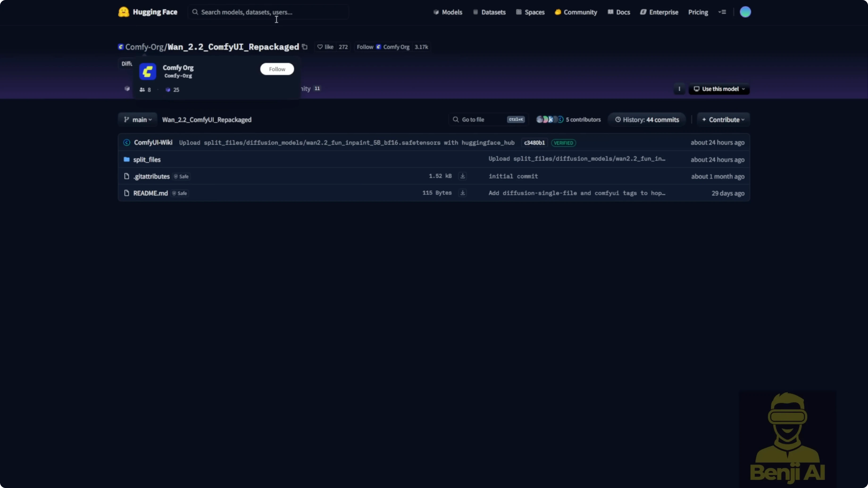Click the Comfy Org avatar in the hover card

tap(148, 71)
